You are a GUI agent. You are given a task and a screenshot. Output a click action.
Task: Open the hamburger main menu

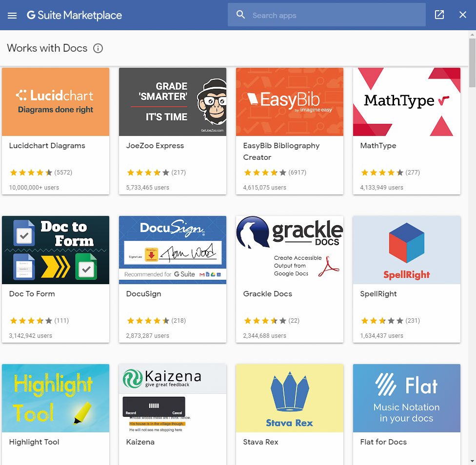[12, 15]
